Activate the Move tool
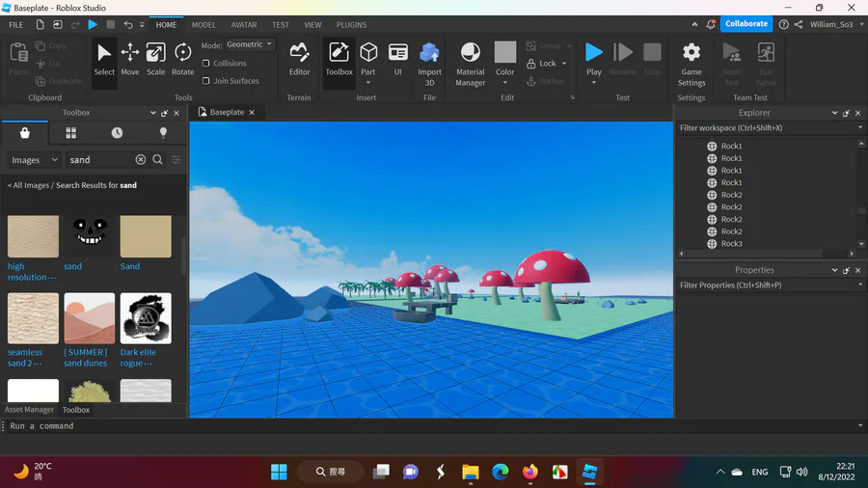The height and width of the screenshot is (488, 868). 130,60
